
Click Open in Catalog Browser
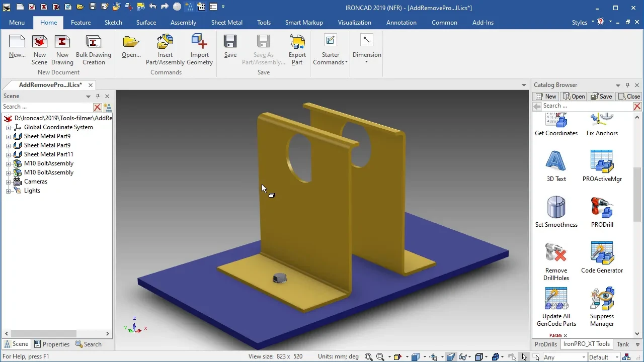coord(574,97)
